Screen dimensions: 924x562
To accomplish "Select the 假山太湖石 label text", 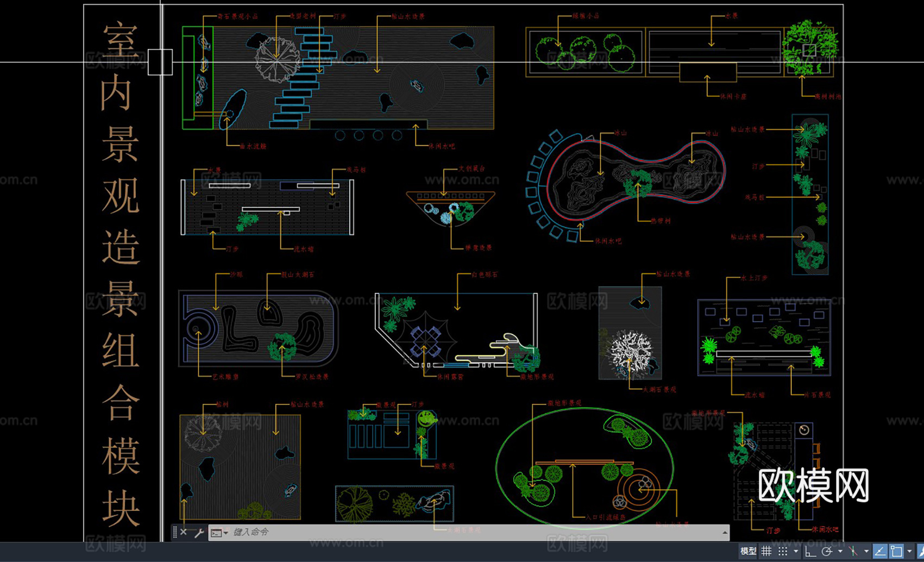I will pos(298,274).
